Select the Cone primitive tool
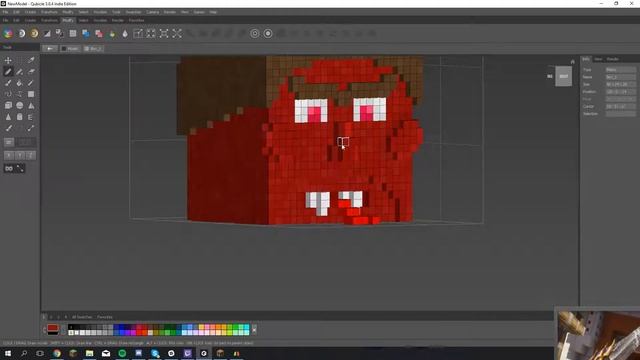Viewport: 640px width, 360px height. pos(8,117)
